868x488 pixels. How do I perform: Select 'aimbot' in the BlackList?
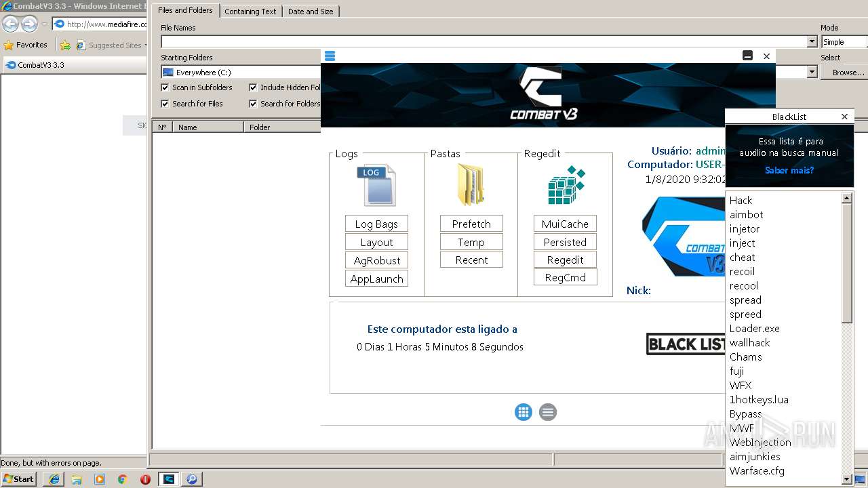[x=746, y=215]
